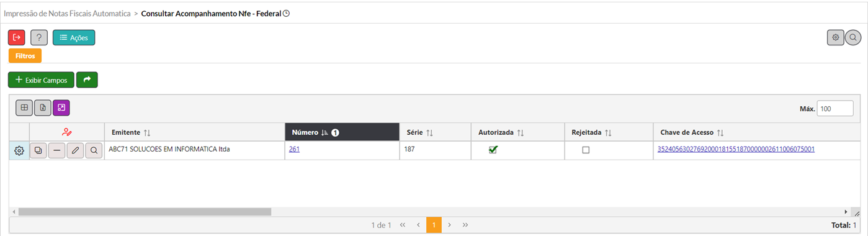Image resolution: width=868 pixels, height=236 pixels.
Task: Toggle the Rejeitada checkbox
Action: [x=586, y=150]
